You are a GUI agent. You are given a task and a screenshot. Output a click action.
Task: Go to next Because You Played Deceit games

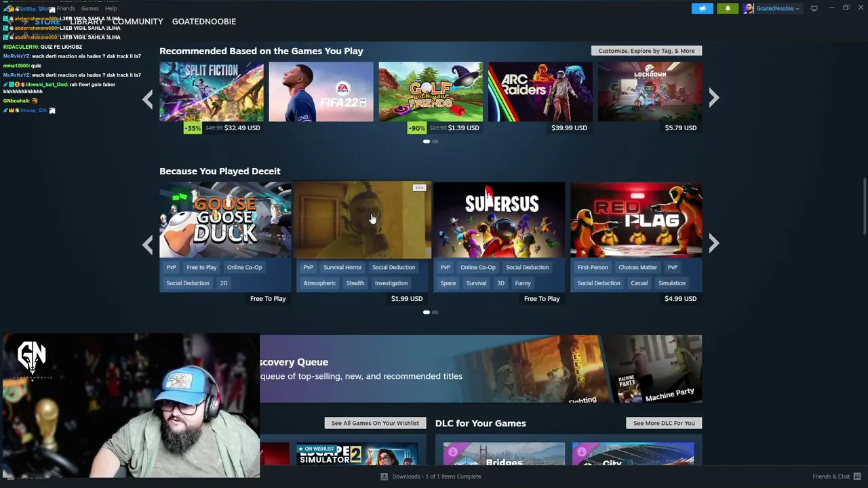click(714, 243)
